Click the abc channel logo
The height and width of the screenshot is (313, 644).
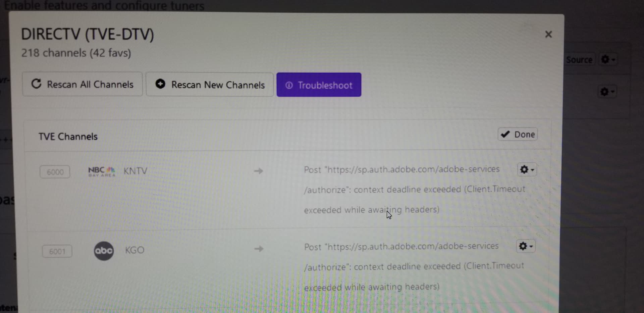click(104, 251)
